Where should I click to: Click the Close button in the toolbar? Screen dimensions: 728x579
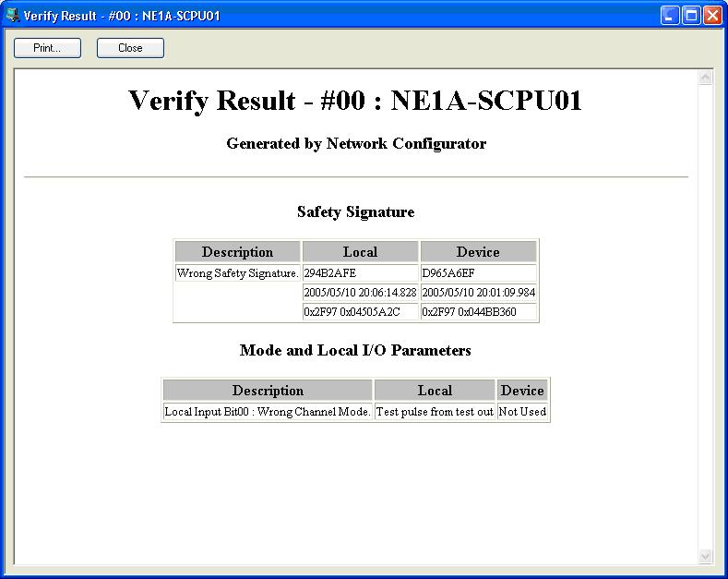(x=130, y=48)
